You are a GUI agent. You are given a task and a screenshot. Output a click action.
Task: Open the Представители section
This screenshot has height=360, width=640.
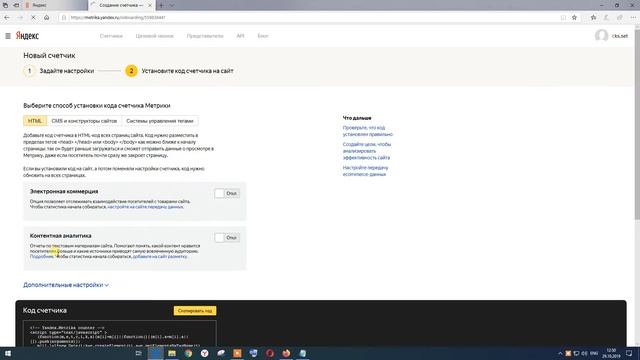point(205,36)
